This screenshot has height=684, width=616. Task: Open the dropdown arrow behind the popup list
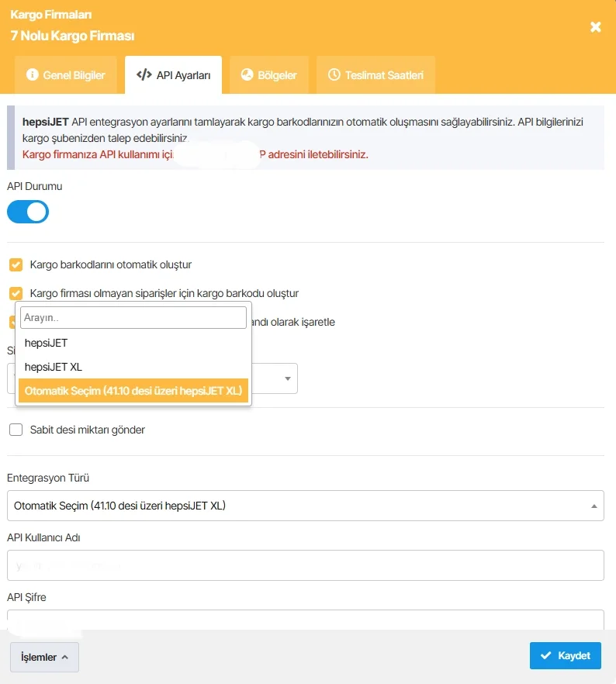[288, 378]
